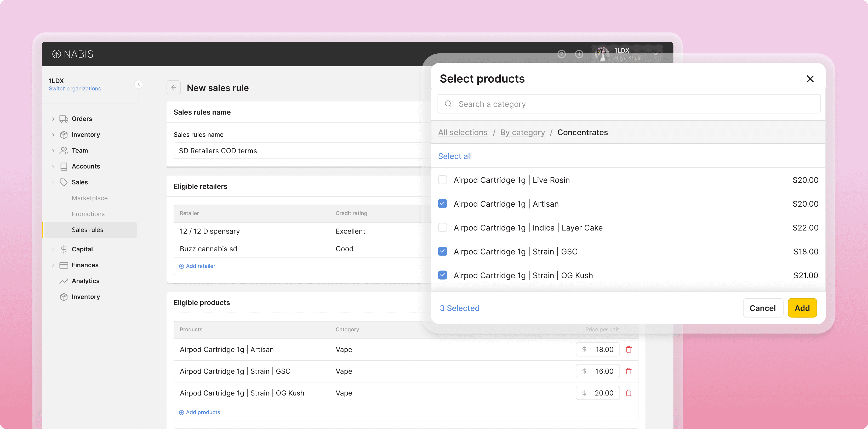868x429 pixels.
Task: Click the NABIS logo in header
Action: click(x=73, y=54)
